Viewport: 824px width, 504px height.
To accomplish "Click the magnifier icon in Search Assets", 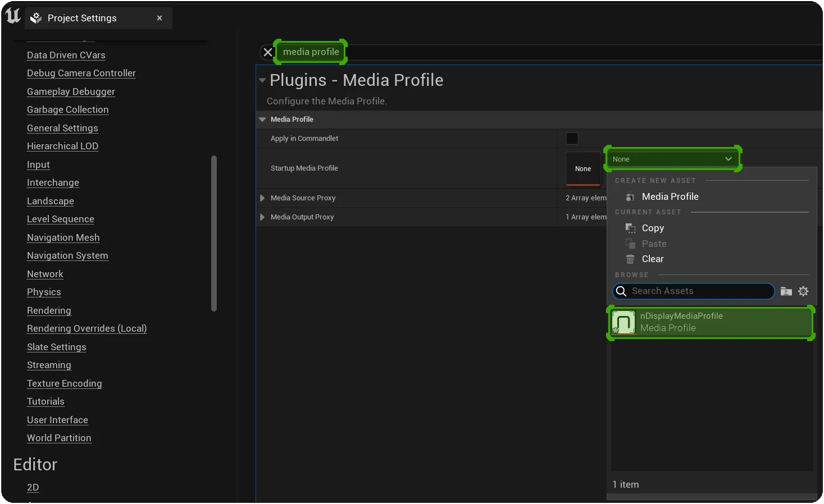I will point(621,291).
